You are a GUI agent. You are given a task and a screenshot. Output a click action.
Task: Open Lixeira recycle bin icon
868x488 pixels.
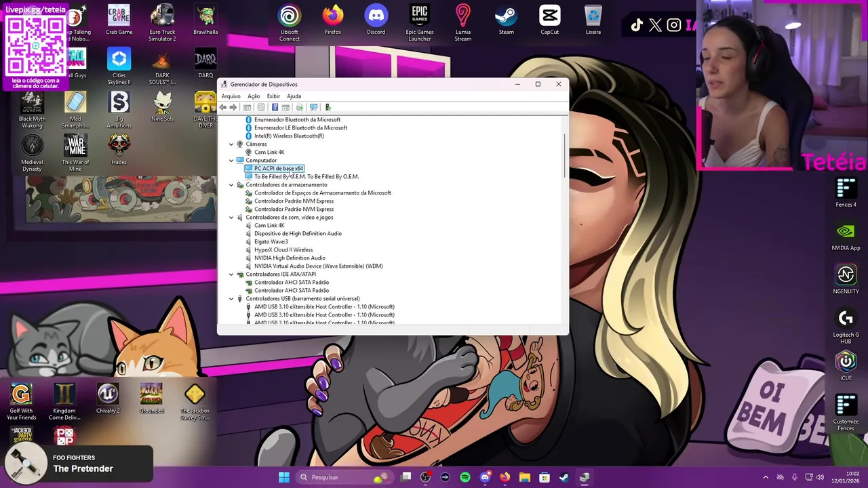(x=593, y=20)
